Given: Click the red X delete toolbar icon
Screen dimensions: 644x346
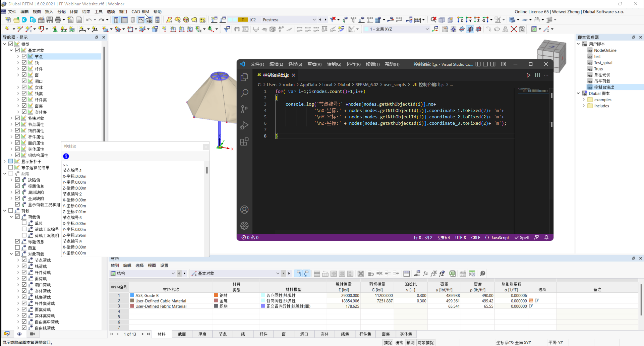Looking at the screenshot, I should (514, 29).
